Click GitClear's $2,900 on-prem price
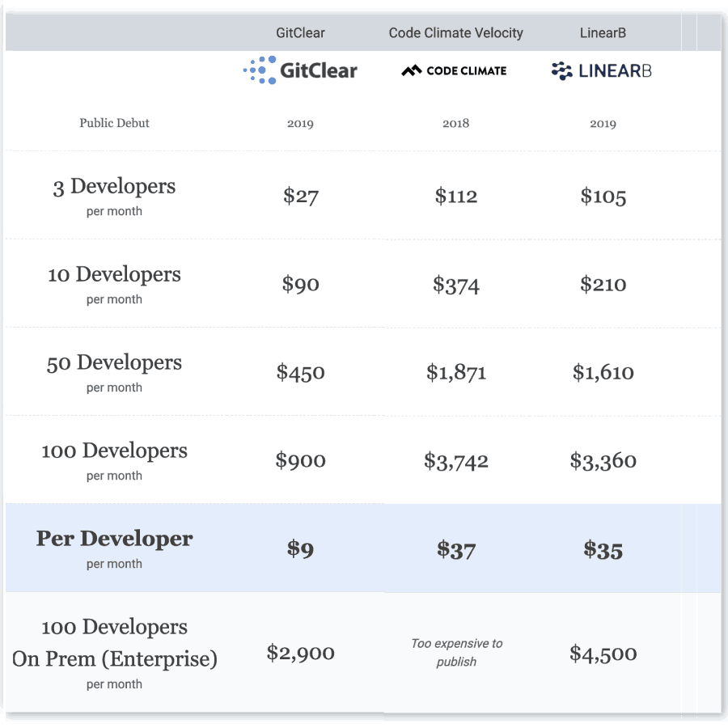 [300, 653]
